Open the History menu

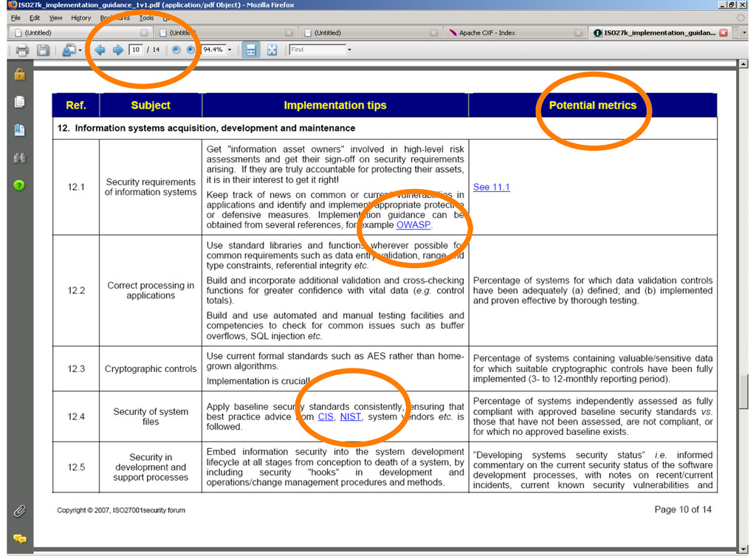80,18
